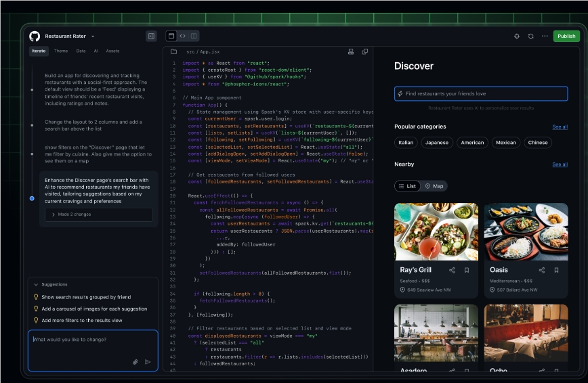The width and height of the screenshot is (588, 383).
Task: Open the three-dot more options menu
Action: point(545,37)
